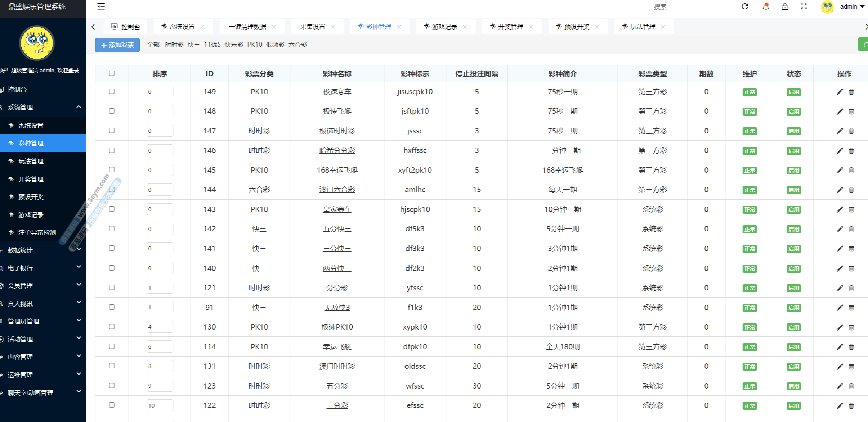Click the sort order field for ID 122

tap(160, 405)
